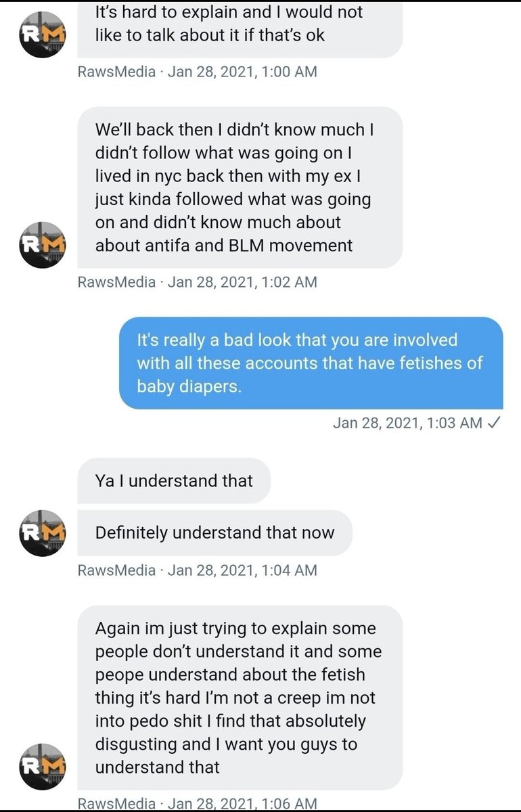Select the 'Definitely understand that now' bubble
This screenshot has height=812, width=521.
pyautogui.click(x=214, y=533)
